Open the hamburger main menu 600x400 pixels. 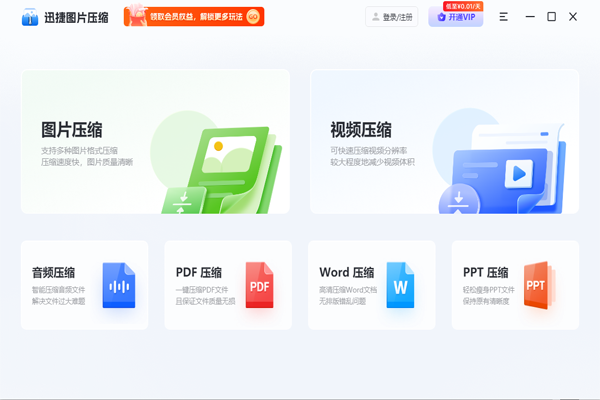click(504, 17)
